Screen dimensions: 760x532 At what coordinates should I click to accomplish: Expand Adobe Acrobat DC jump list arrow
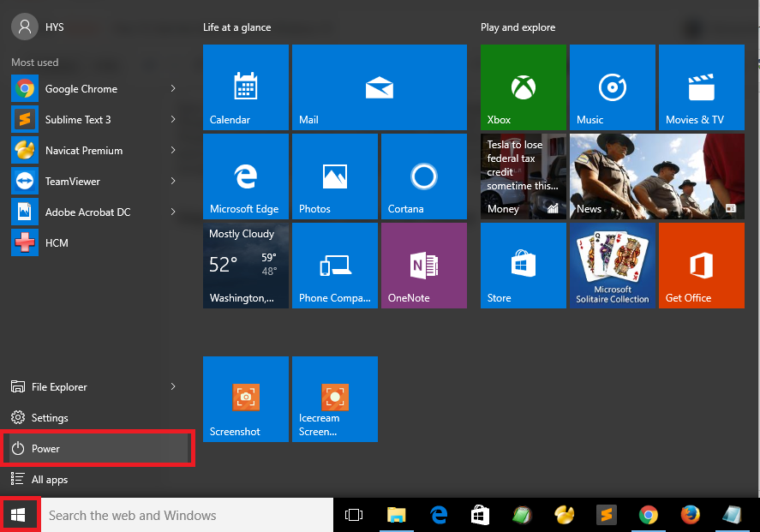173,212
